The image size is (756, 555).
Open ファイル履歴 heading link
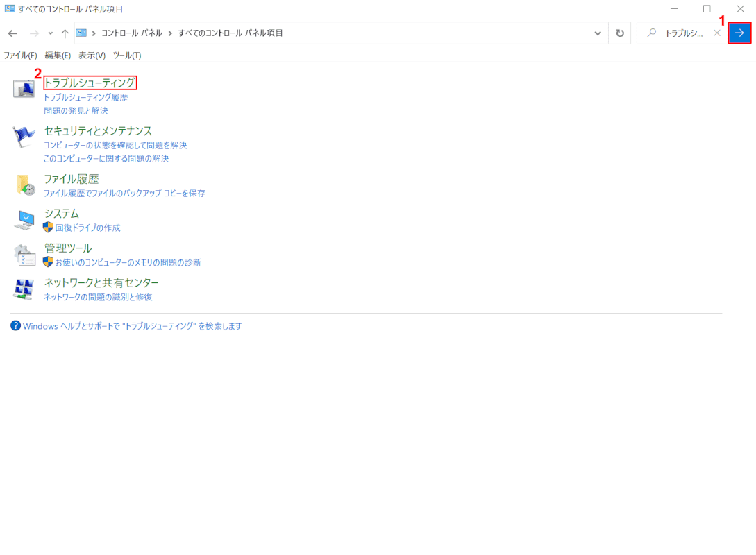(72, 179)
